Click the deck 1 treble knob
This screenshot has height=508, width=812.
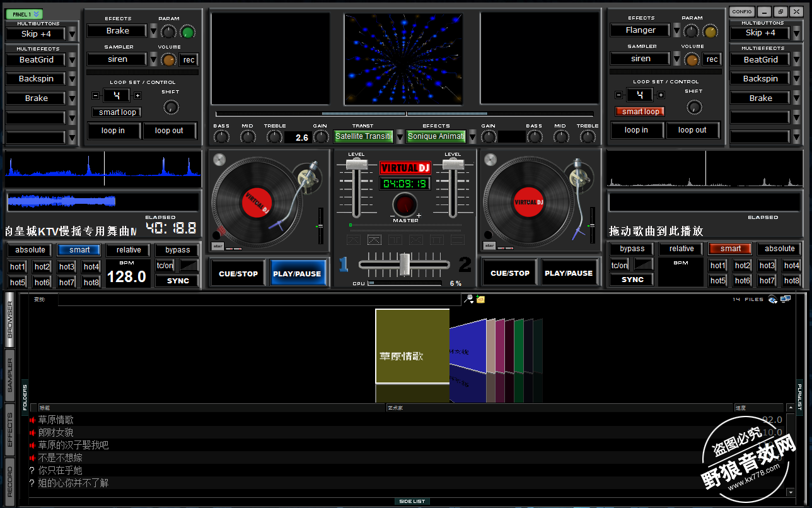[275, 136]
